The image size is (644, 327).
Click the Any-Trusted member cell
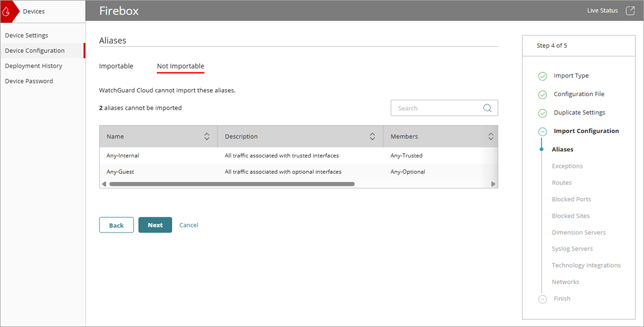point(407,156)
